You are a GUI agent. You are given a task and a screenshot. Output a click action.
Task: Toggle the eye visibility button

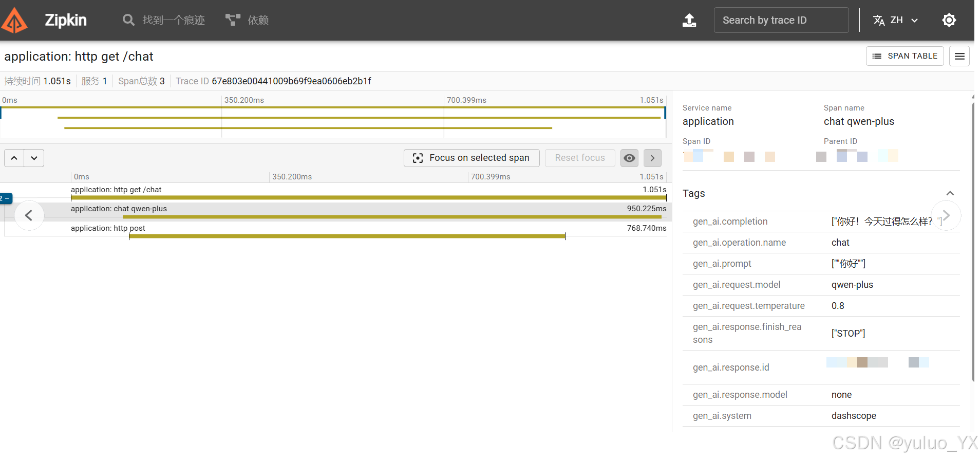[x=629, y=158]
